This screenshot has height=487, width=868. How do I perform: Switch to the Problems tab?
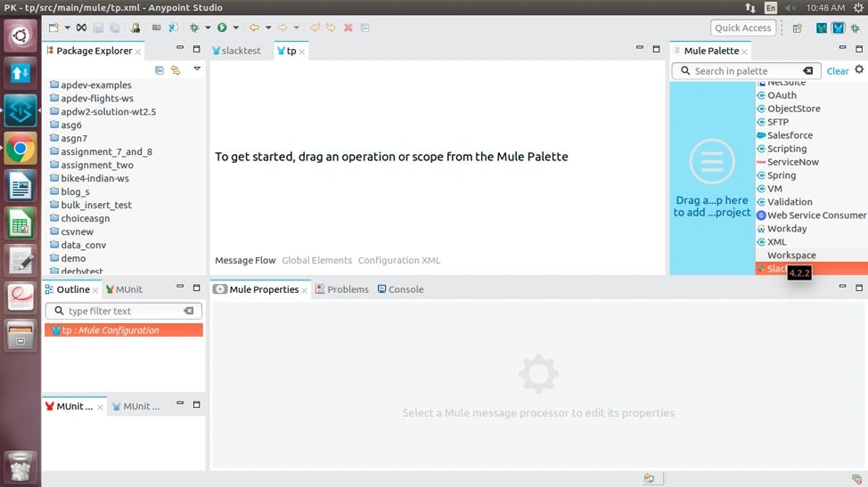pos(341,289)
